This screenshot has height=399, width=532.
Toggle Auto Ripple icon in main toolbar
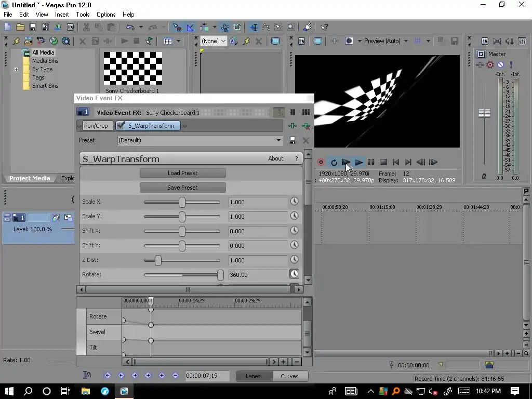click(204, 27)
